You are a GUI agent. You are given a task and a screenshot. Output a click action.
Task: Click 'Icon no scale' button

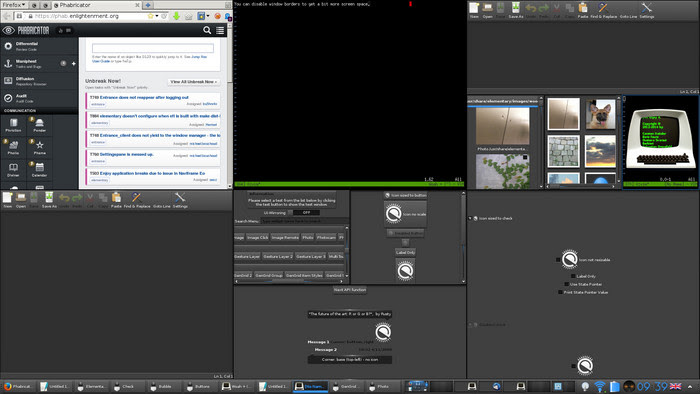pyautogui.click(x=405, y=214)
